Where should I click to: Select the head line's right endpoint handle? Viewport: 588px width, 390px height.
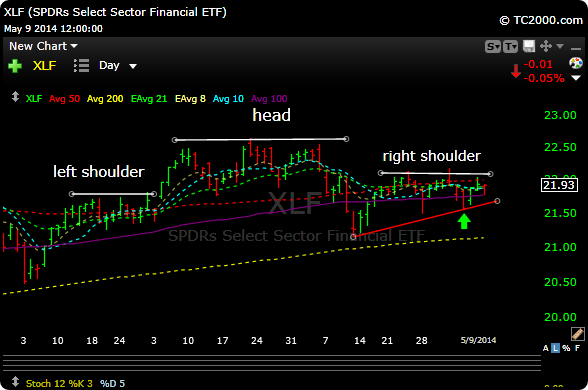346,139
